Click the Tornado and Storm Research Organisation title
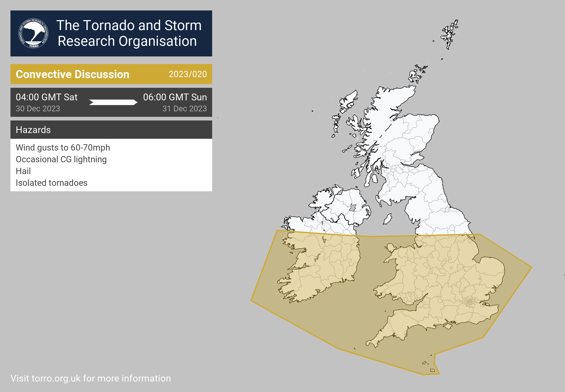This screenshot has height=392, width=565. [x=129, y=33]
